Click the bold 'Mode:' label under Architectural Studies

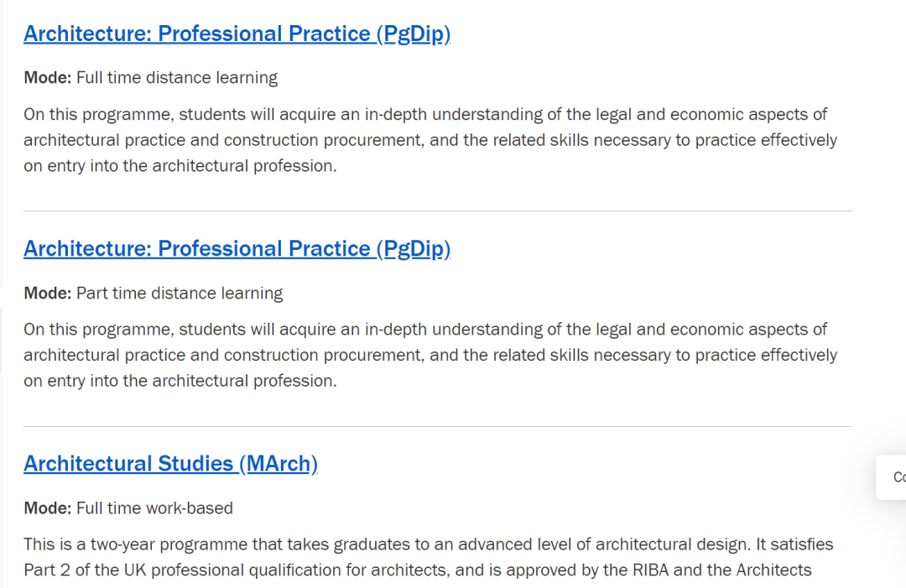pyautogui.click(x=48, y=508)
